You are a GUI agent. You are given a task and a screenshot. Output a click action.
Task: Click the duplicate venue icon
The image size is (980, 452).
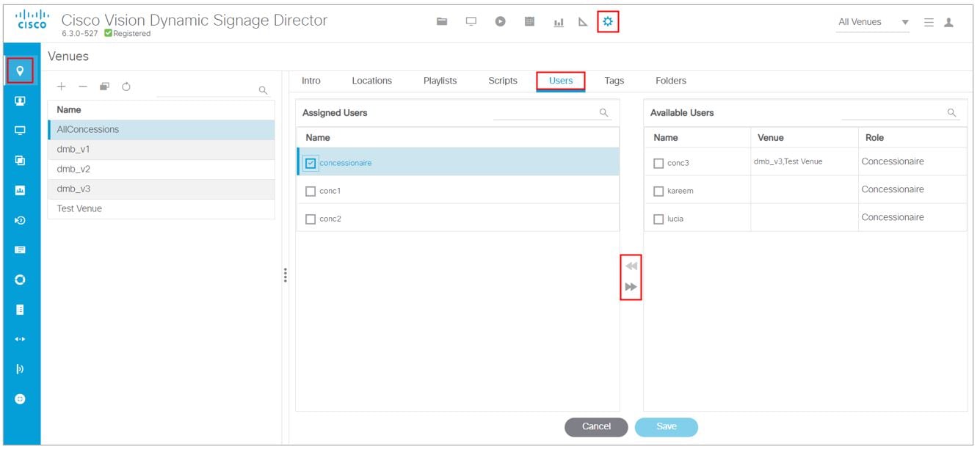click(104, 87)
